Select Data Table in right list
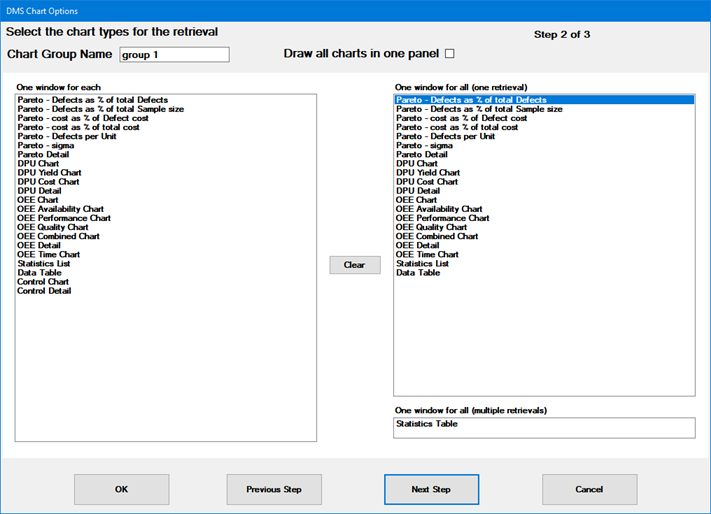711x514 pixels. (x=418, y=272)
